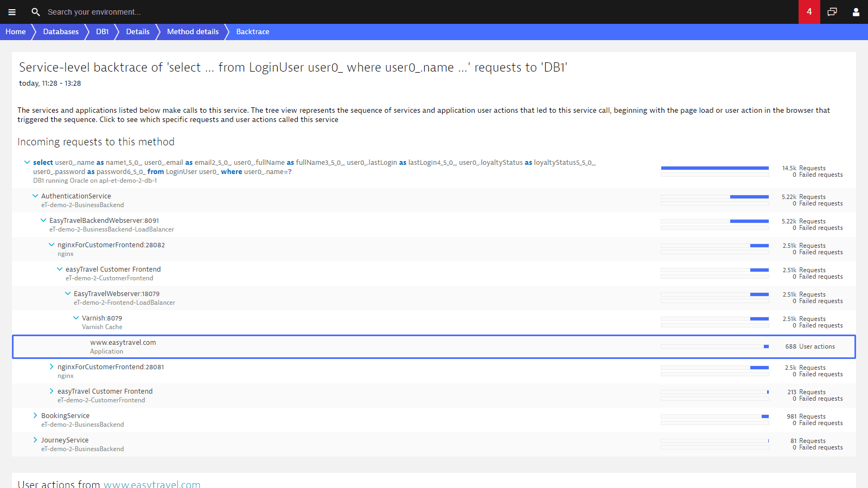Click 'eT-demo-2-Frontend-LoadBalancer' subtitle
The width and height of the screenshot is (868, 488).
[x=124, y=303]
